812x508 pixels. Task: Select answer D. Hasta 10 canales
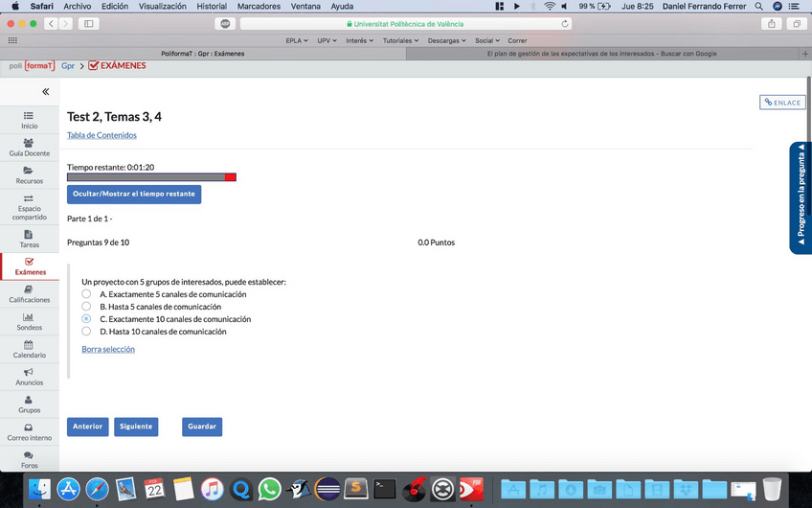pos(87,332)
